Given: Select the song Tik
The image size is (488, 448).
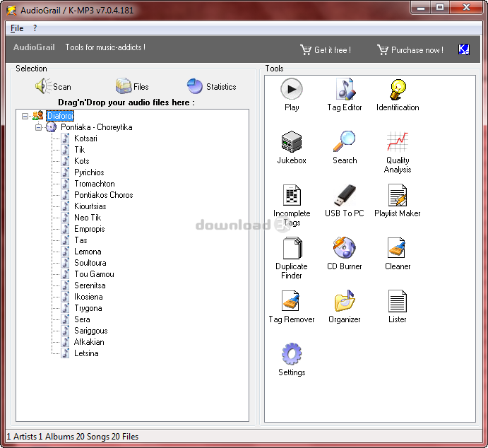Looking at the screenshot, I should [80, 150].
